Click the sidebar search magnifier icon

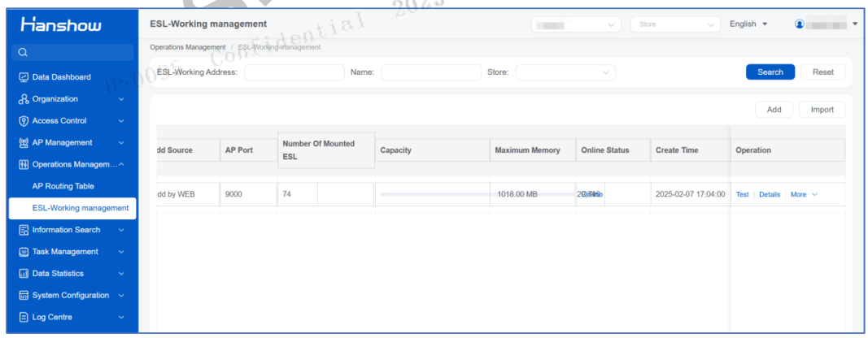[x=23, y=53]
